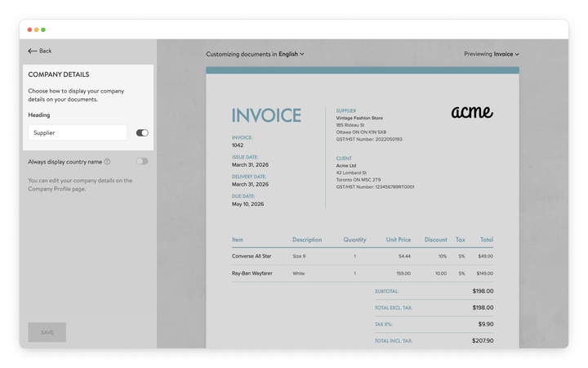Image resolution: width=588 pixels, height=368 pixels.
Task: Click the 185 Rideau St address line
Action: pyautogui.click(x=350, y=125)
